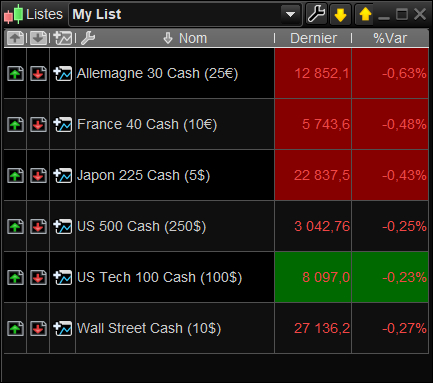Sort by the Dernier column header
The image size is (433, 383).
[x=313, y=38]
